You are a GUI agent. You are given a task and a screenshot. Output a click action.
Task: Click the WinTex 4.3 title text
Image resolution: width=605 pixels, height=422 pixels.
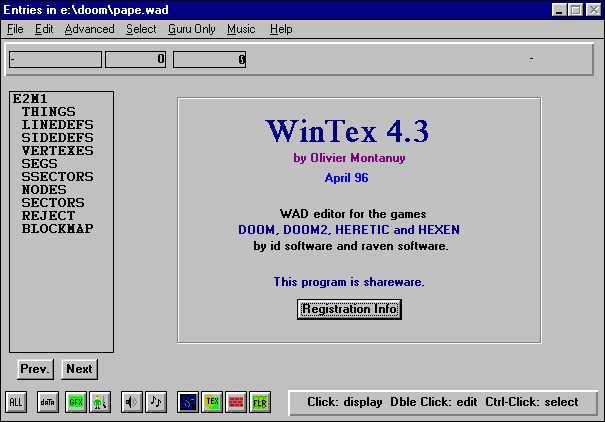coord(347,132)
